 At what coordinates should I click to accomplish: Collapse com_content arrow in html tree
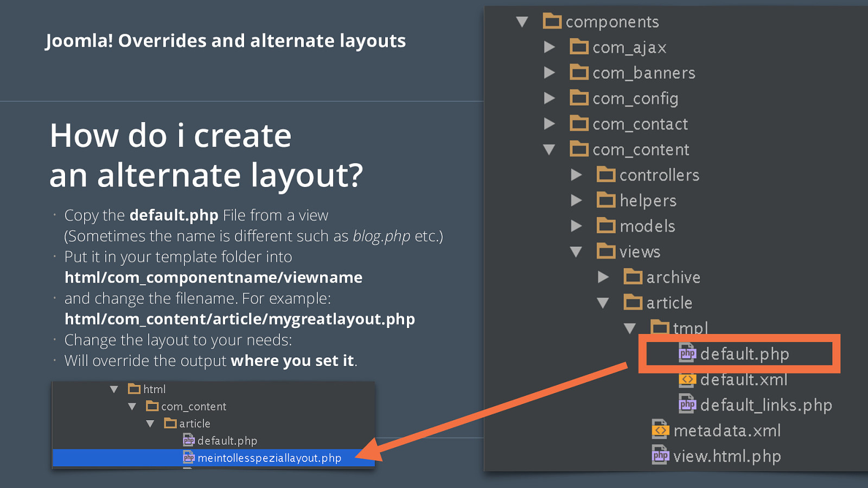(132, 406)
